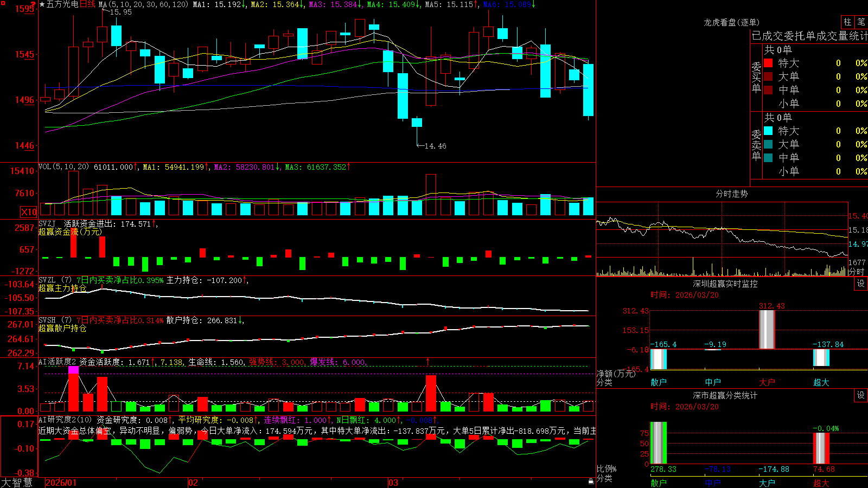Open 设 settings for 深市超赢分类统计
Image resolution: width=868 pixels, height=488 pixels.
pyautogui.click(x=861, y=395)
